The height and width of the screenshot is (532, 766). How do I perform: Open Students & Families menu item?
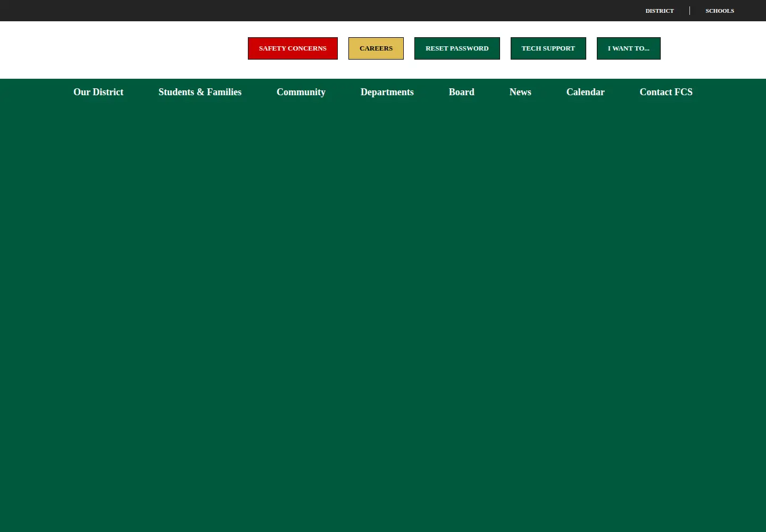pyautogui.click(x=200, y=92)
